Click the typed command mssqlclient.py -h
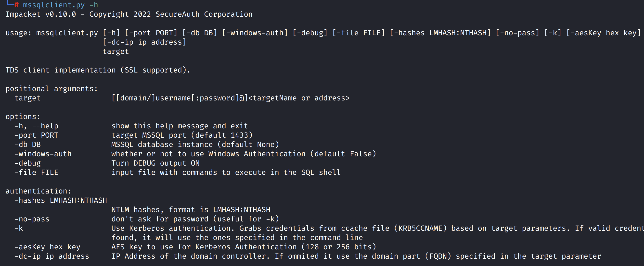 (x=60, y=5)
